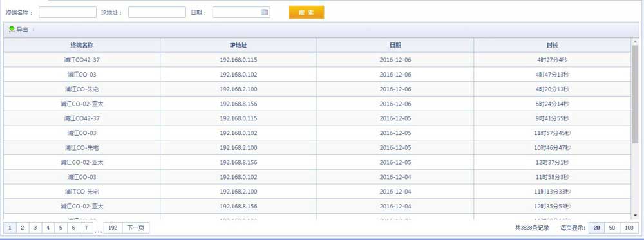
Task: Click the 共3828条记录 record count text
Action: pyautogui.click(x=532, y=228)
